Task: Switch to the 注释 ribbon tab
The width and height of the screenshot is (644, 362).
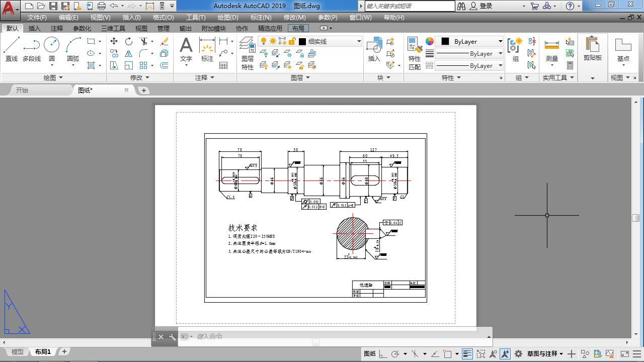Action: tap(57, 28)
